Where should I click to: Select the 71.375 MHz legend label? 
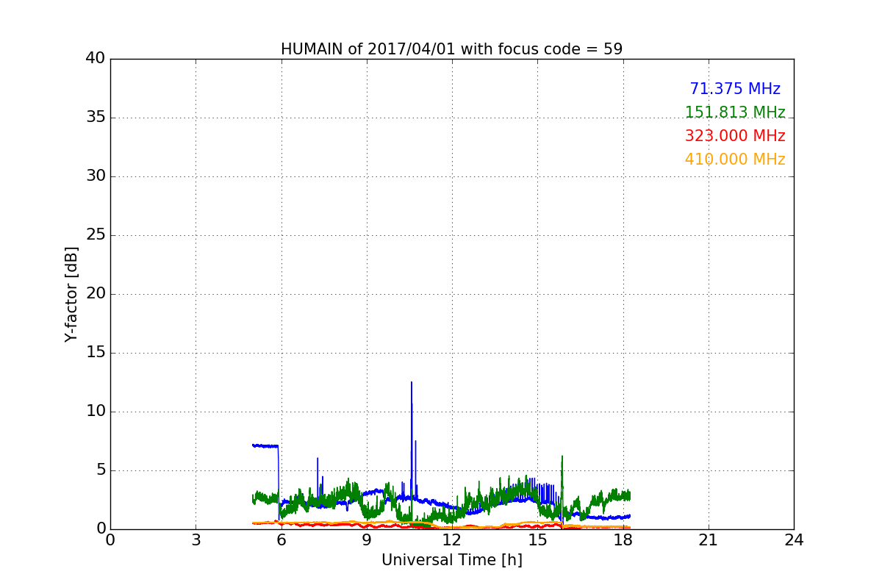coord(735,89)
